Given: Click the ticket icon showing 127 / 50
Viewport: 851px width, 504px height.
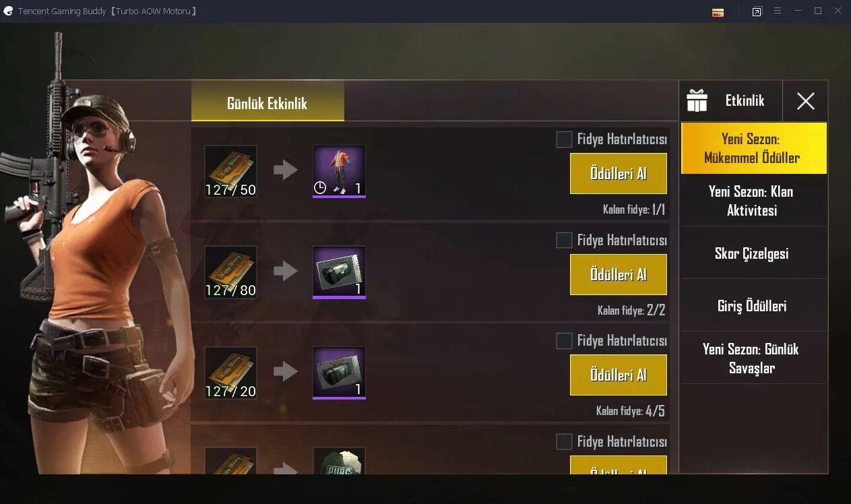Looking at the screenshot, I should coord(230,171).
